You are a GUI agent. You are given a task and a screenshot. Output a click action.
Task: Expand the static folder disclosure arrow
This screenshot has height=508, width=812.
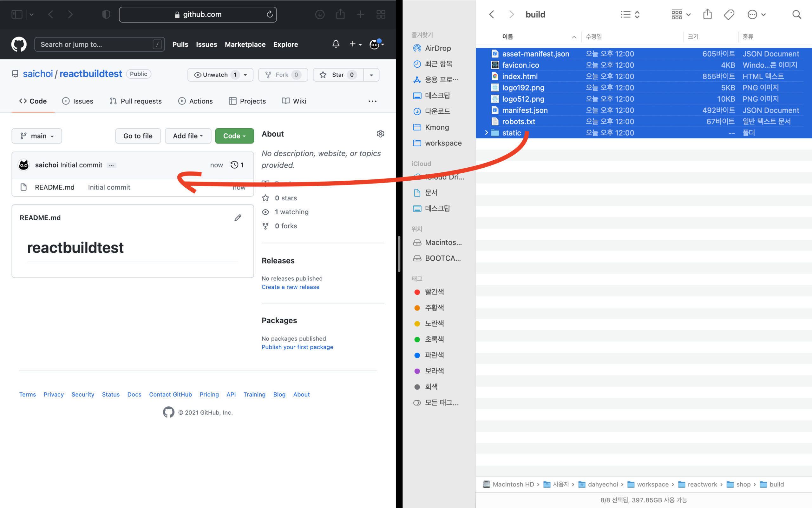486,133
